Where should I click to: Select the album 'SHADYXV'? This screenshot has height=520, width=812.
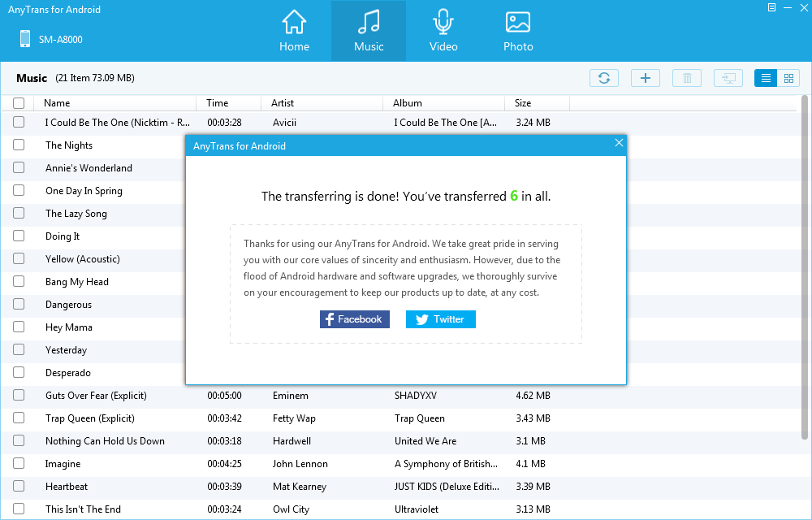[416, 396]
